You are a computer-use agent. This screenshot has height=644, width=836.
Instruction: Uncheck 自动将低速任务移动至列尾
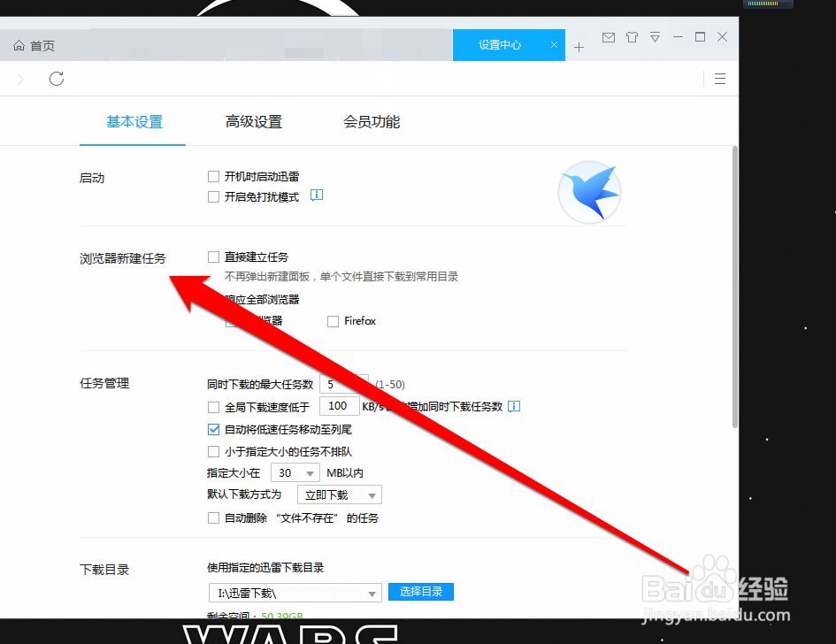(214, 429)
